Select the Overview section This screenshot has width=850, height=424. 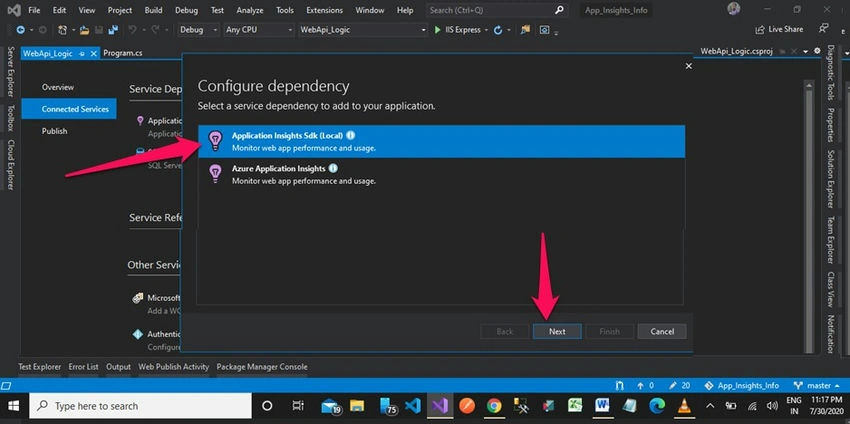coord(58,87)
